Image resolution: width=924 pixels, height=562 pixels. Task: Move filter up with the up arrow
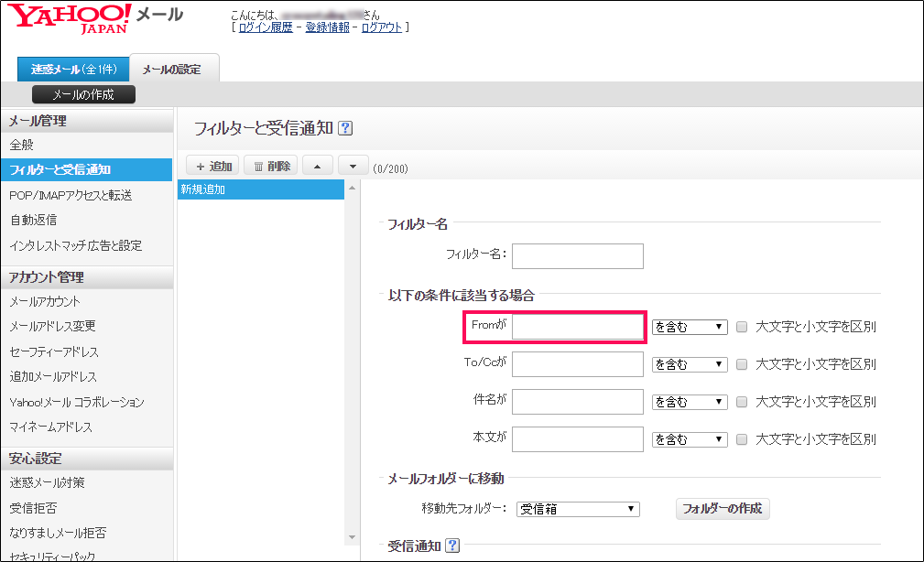coord(317,166)
